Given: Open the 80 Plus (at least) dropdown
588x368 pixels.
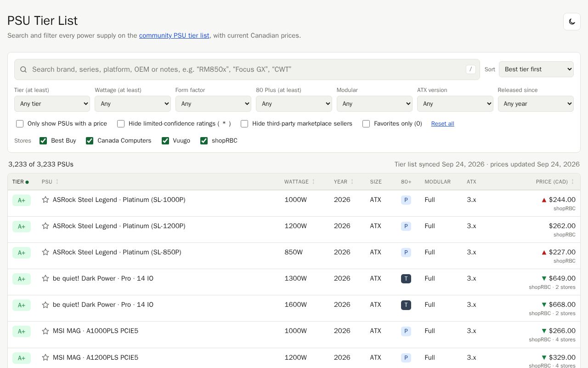Looking at the screenshot, I should click(294, 103).
